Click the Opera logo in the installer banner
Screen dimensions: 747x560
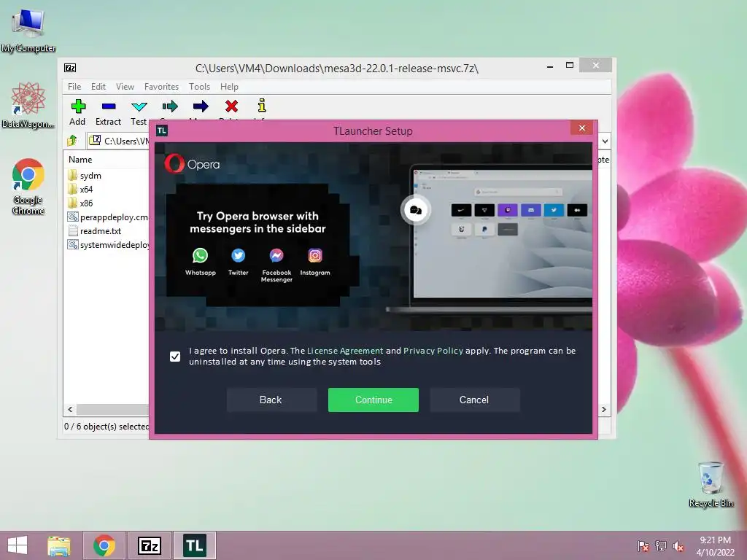[x=192, y=164]
